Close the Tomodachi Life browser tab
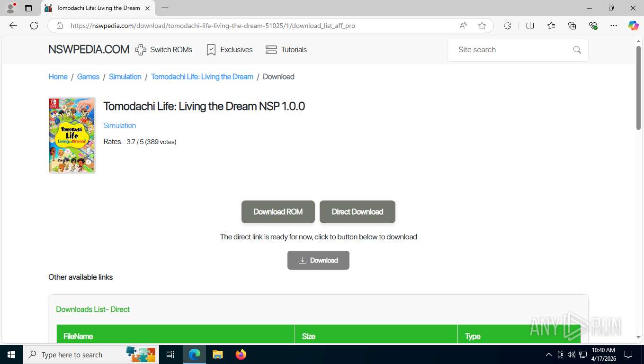Image resolution: width=644 pixels, height=364 pixels. tap(147, 8)
